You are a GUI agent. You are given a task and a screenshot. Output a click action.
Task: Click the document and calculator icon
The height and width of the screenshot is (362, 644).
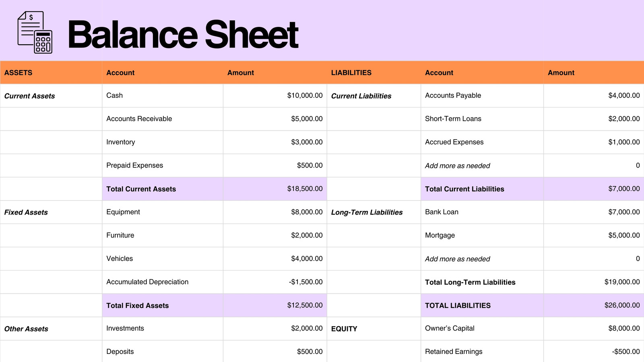[35, 32]
